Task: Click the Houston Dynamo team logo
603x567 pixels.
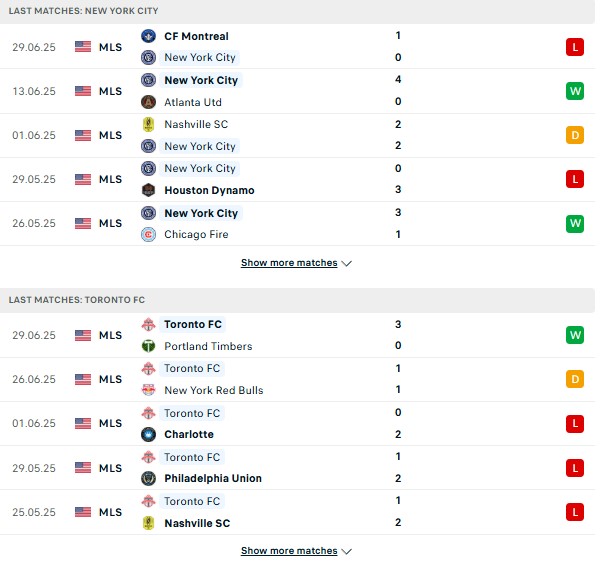Action: coord(148,190)
